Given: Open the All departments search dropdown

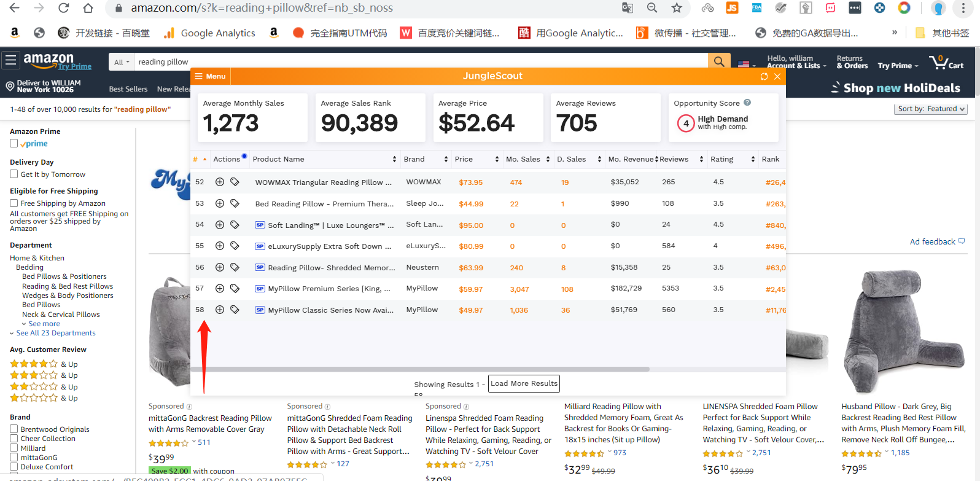Looking at the screenshot, I should [x=122, y=62].
